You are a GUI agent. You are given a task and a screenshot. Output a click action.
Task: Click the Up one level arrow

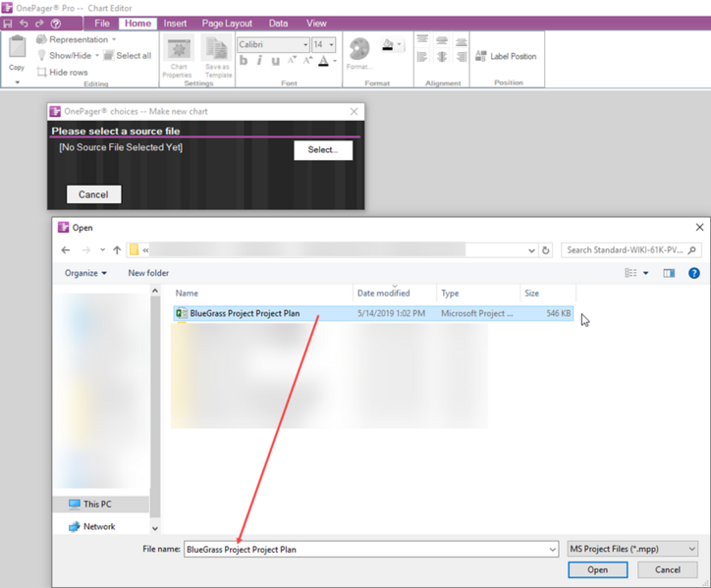click(x=117, y=250)
